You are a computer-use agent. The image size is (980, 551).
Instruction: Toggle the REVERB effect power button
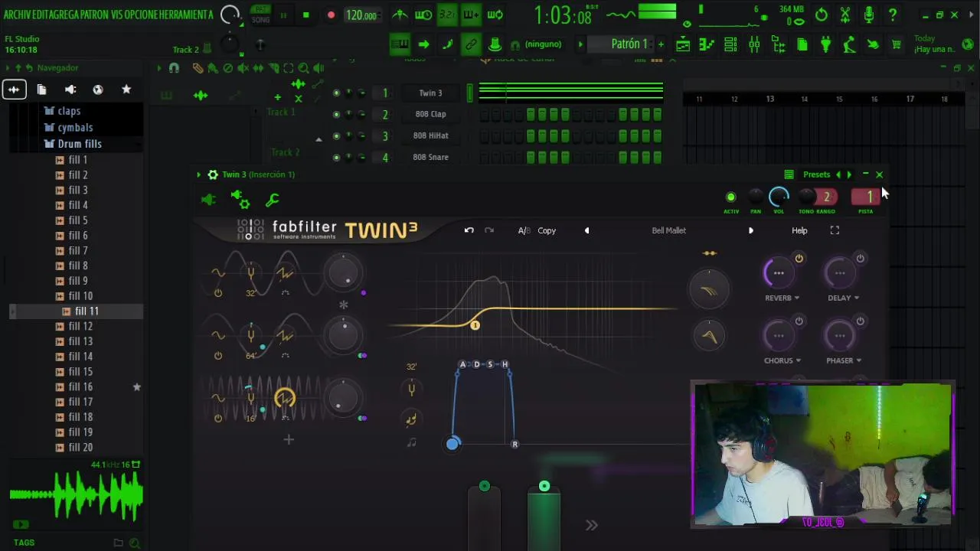point(799,259)
